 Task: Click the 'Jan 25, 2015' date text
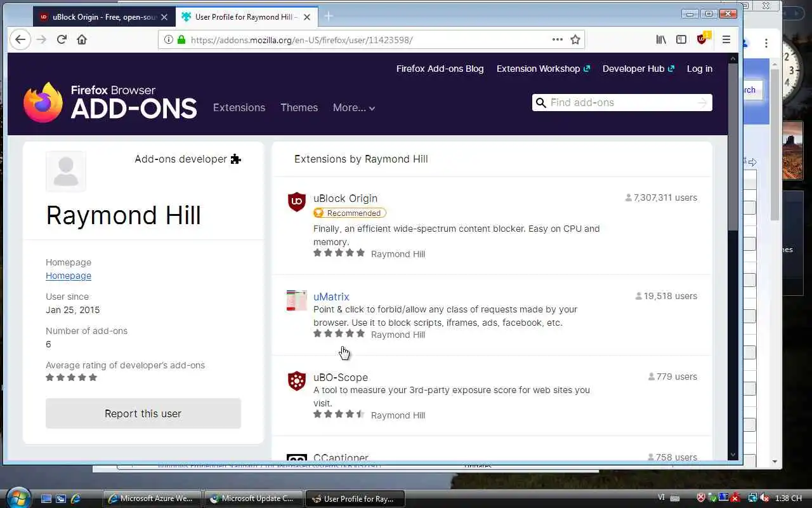(x=72, y=310)
